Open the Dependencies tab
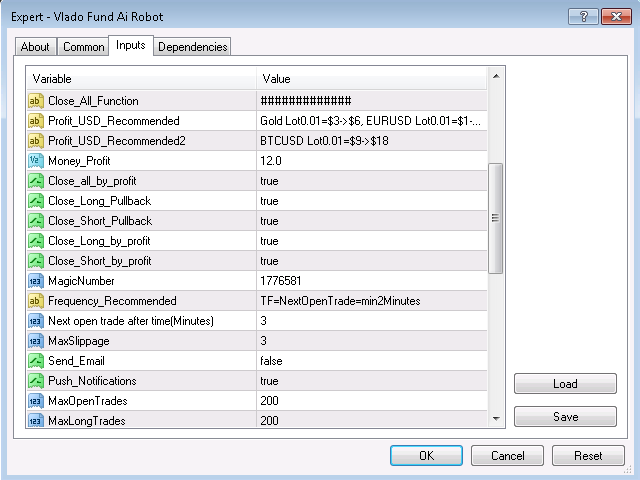Viewport: 640px width, 480px height. click(193, 47)
